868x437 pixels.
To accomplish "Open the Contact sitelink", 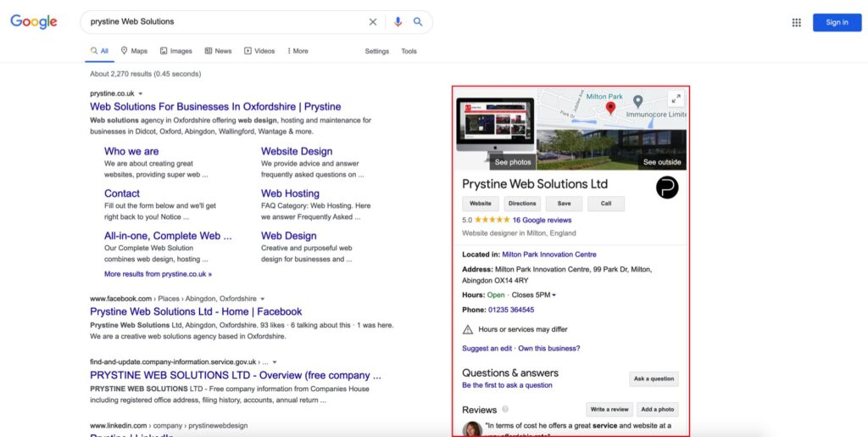I will coord(122,193).
